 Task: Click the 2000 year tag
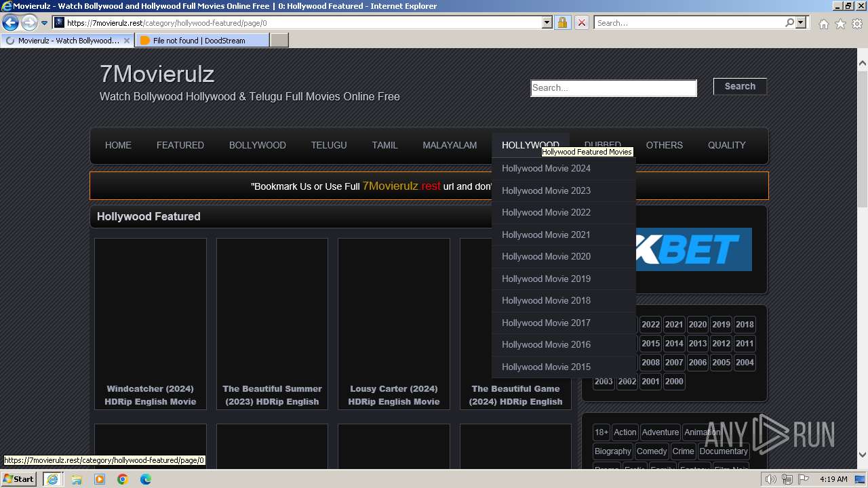(x=674, y=382)
